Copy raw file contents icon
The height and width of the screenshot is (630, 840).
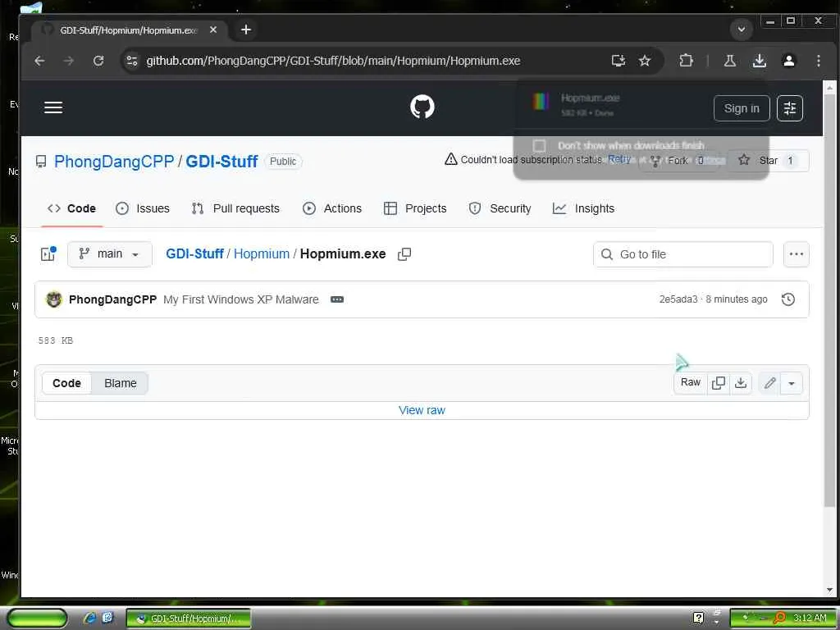tap(719, 382)
